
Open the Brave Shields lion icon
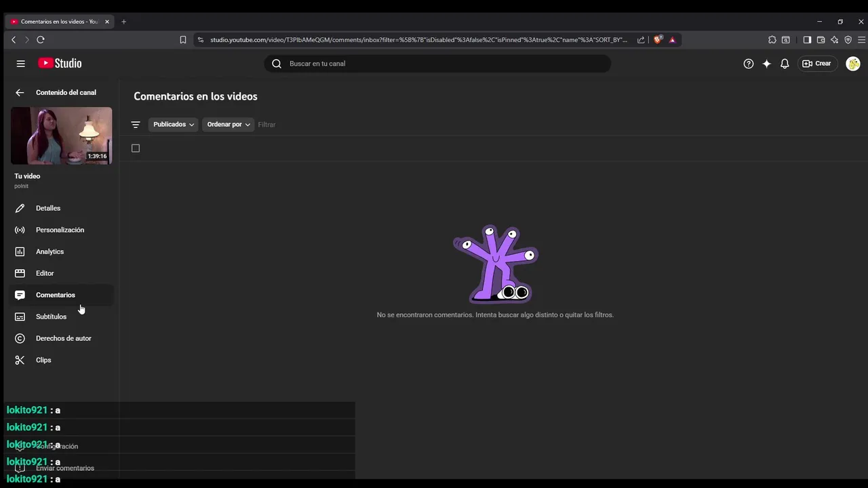[657, 40]
